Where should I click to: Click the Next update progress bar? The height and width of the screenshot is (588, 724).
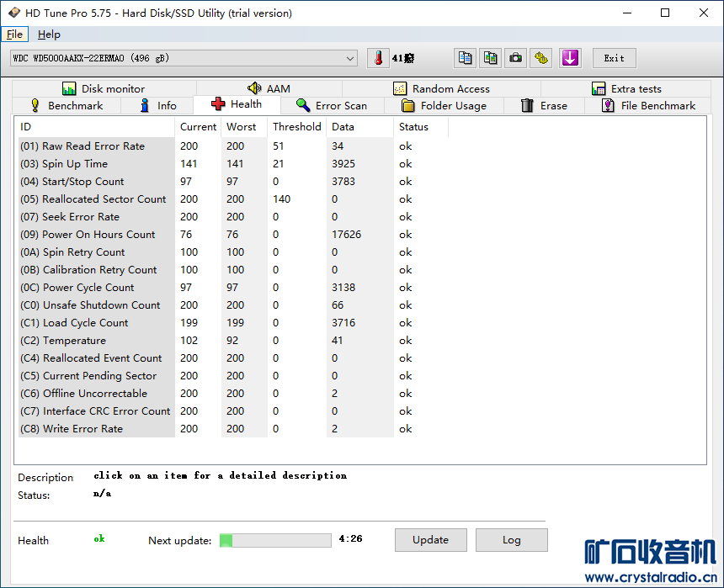click(275, 540)
